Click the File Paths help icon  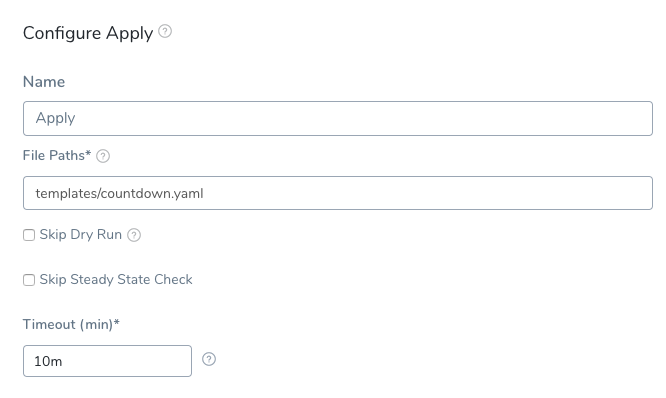tap(103, 156)
